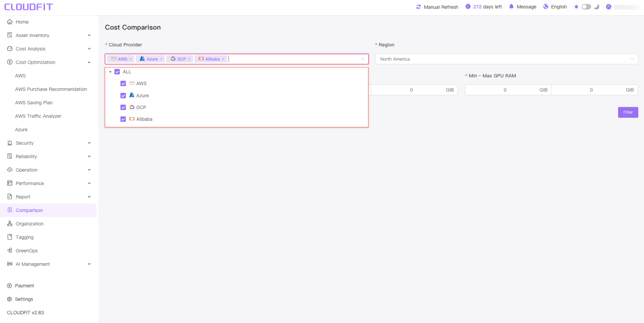Viewport: 644px width, 323px height.
Task: Click the purple Filter button
Action: coord(628,112)
